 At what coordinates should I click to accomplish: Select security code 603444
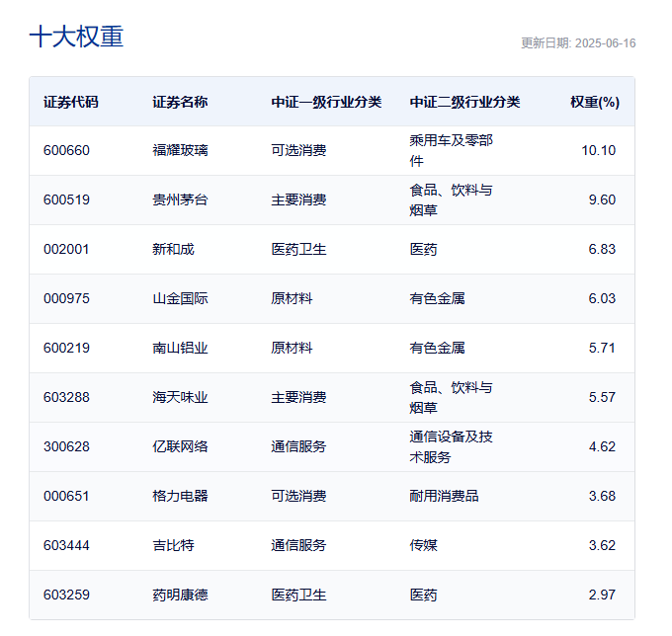pyautogui.click(x=66, y=545)
